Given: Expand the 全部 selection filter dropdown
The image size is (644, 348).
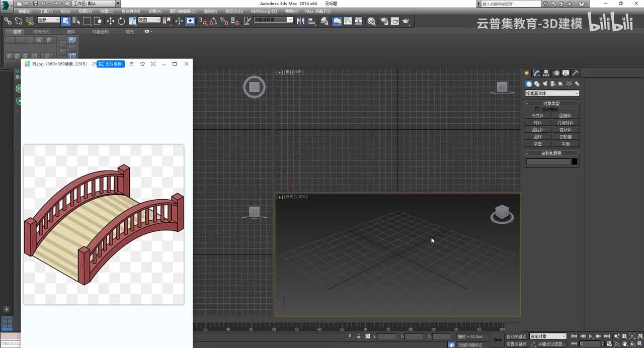Looking at the screenshot, I should click(x=48, y=20).
